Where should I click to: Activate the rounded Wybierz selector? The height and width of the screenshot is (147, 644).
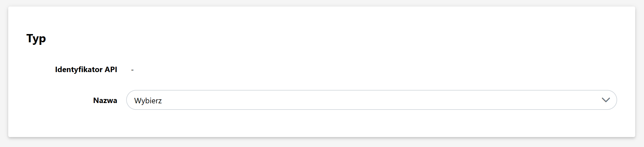[x=371, y=100]
